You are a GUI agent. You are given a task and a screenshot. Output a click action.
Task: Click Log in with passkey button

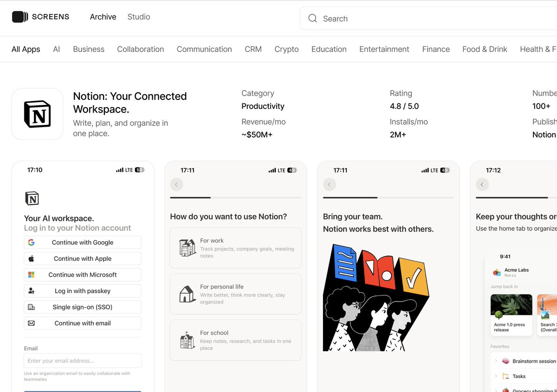(x=83, y=291)
